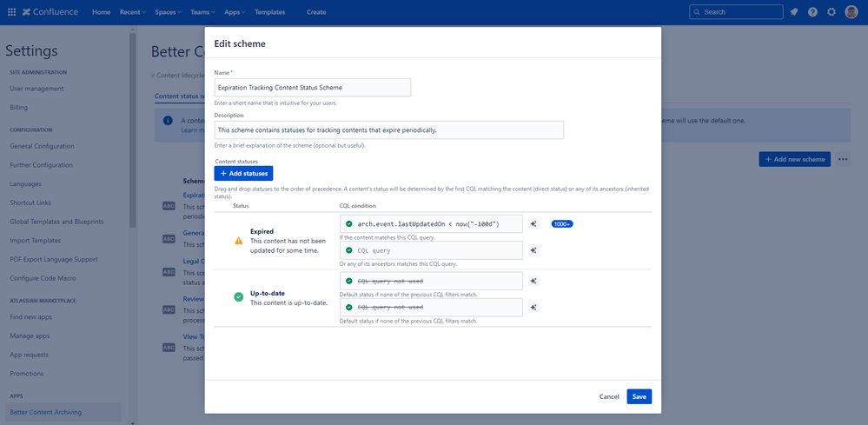Click AI assist icon beside Expired CQL query
The width and height of the screenshot is (868, 425).
533,224
